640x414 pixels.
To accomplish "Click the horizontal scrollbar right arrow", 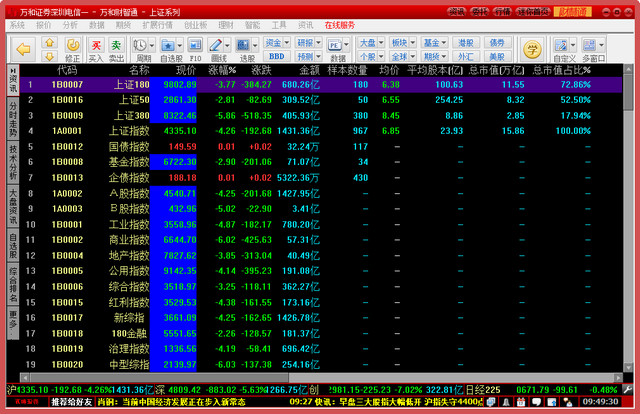I will click(618, 378).
